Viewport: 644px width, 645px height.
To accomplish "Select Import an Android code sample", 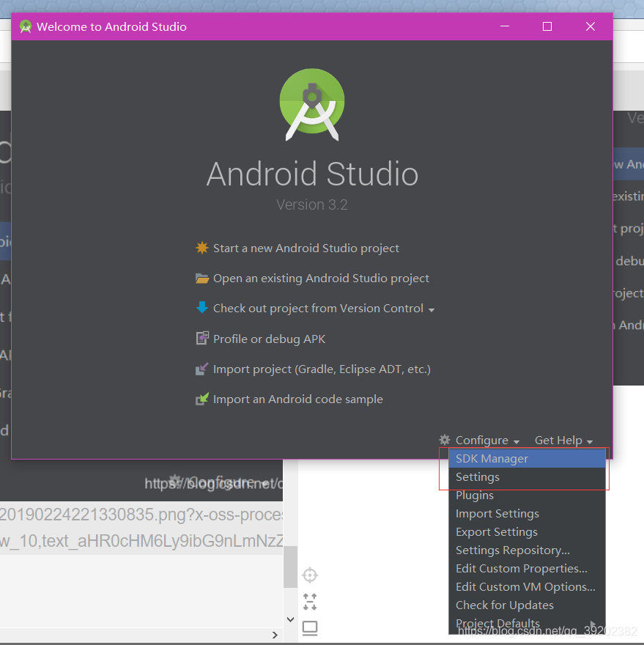I will pyautogui.click(x=297, y=399).
